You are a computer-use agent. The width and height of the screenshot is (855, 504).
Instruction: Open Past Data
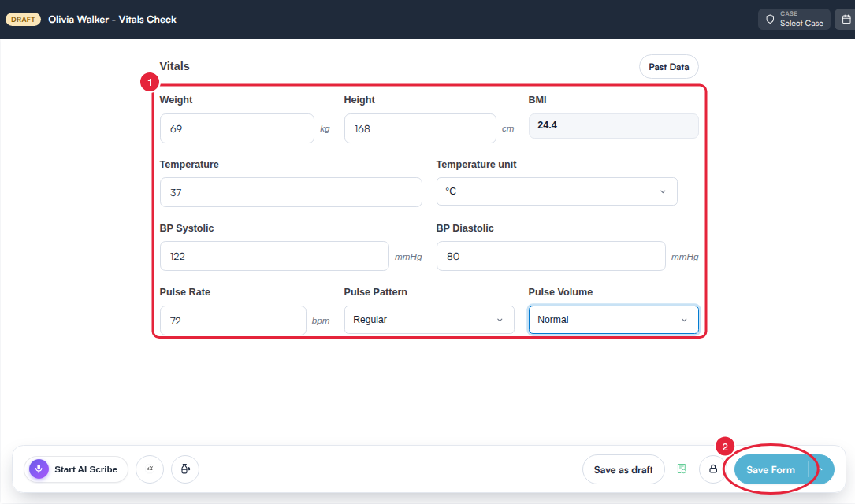tap(668, 66)
